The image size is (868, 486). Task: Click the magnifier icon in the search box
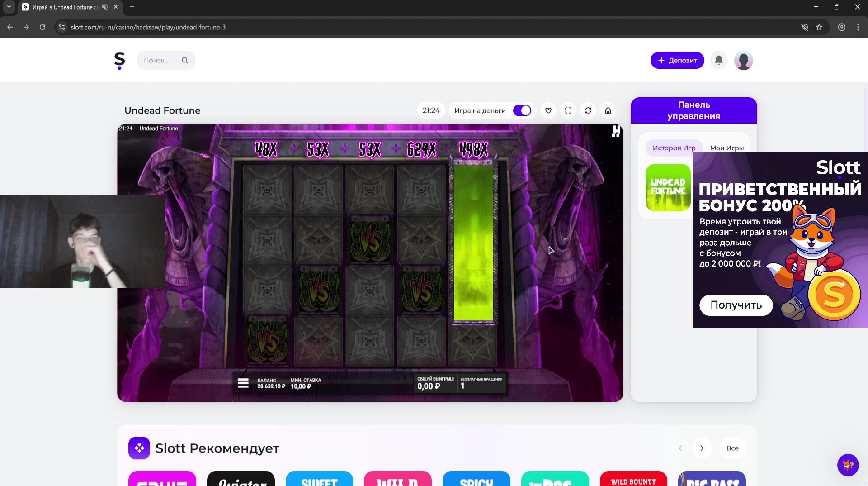click(x=185, y=60)
